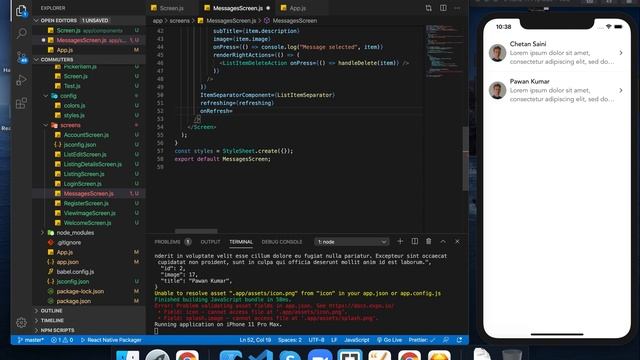Click the LF end of line indicator
The width and height of the screenshot is (640, 360).
tap(334, 340)
